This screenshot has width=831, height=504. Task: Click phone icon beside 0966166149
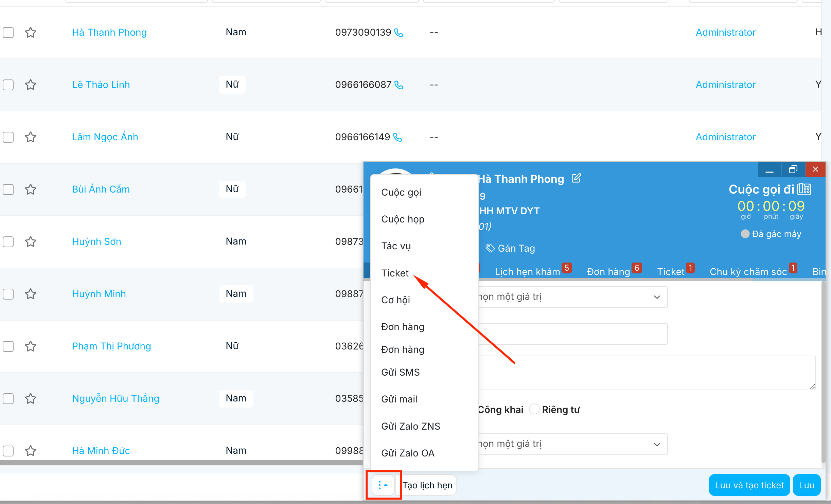(x=397, y=137)
